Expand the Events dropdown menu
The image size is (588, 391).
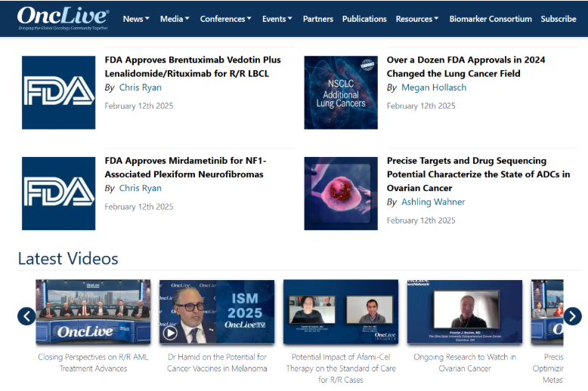pyautogui.click(x=277, y=19)
